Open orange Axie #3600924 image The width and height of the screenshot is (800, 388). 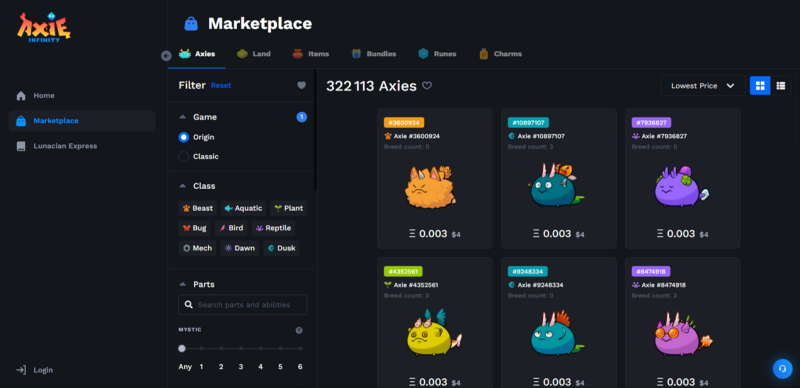431,187
